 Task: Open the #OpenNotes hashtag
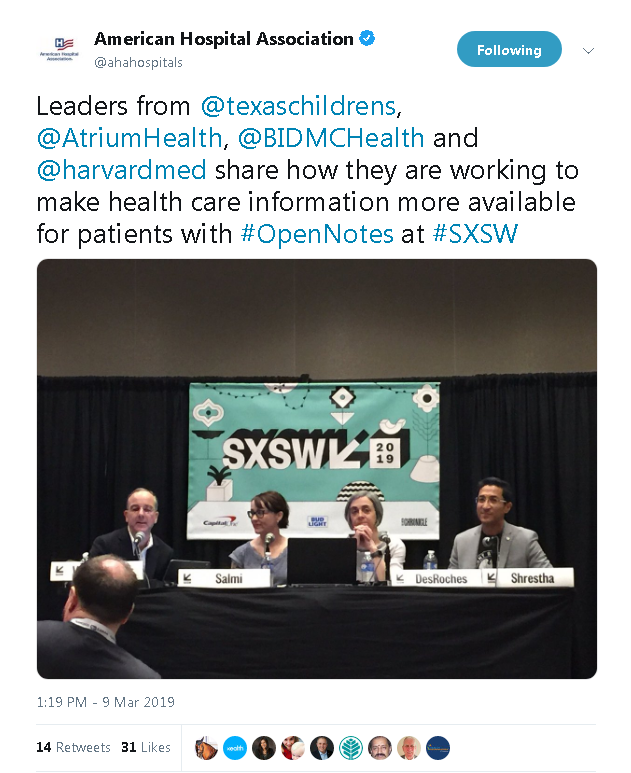(317, 234)
